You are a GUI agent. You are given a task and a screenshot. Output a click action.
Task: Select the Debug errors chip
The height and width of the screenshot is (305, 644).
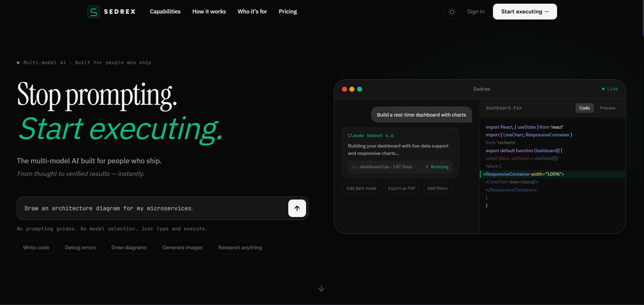(x=80, y=248)
